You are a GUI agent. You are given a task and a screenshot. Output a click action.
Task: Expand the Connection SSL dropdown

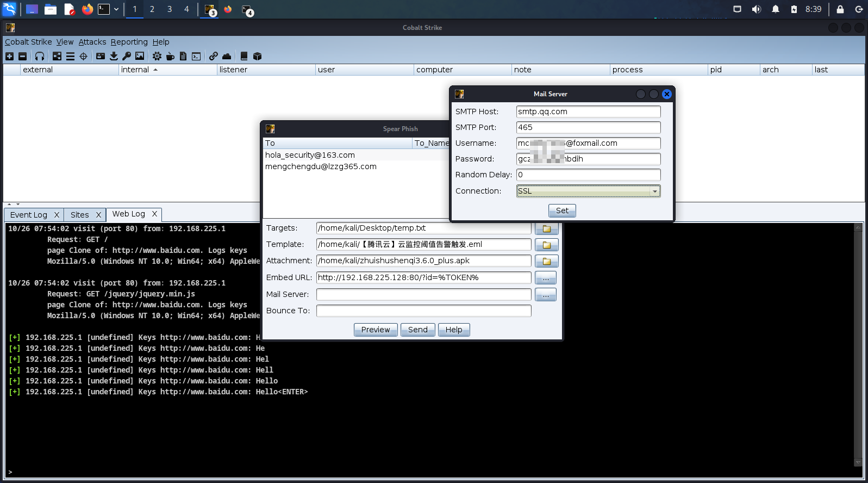click(655, 191)
